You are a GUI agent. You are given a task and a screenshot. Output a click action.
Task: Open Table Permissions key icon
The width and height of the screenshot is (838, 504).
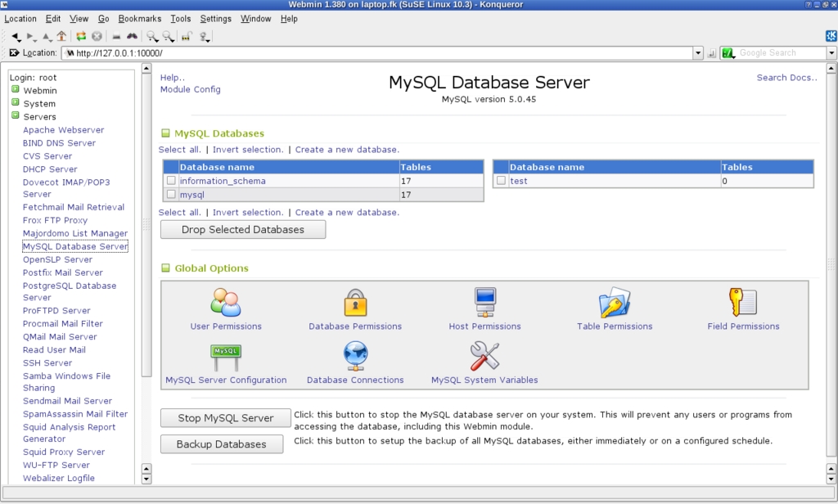click(614, 302)
